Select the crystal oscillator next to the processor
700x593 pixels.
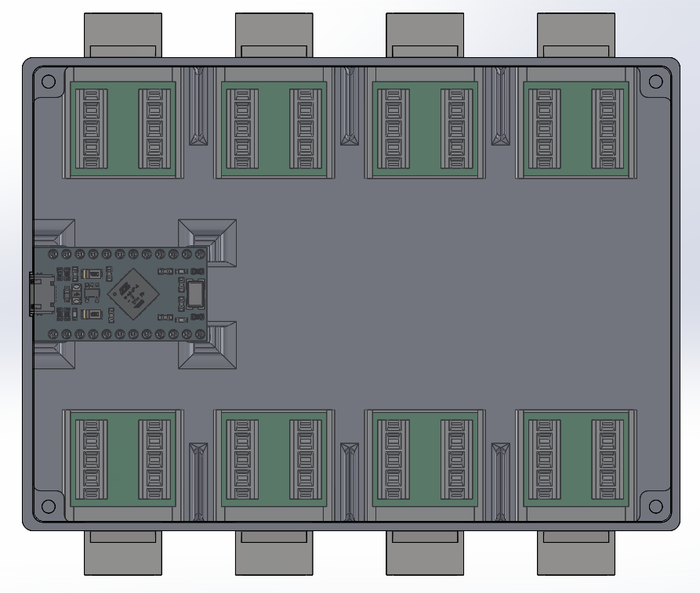[195, 294]
